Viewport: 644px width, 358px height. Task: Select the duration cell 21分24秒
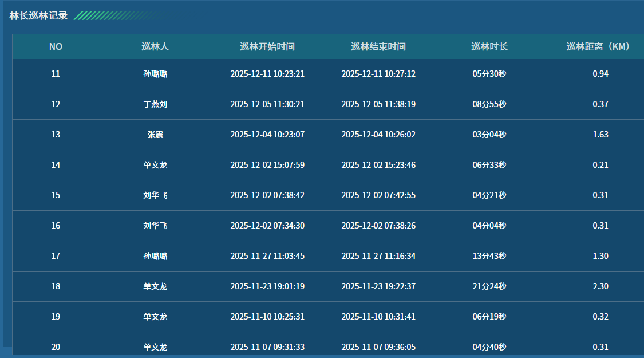[489, 286]
